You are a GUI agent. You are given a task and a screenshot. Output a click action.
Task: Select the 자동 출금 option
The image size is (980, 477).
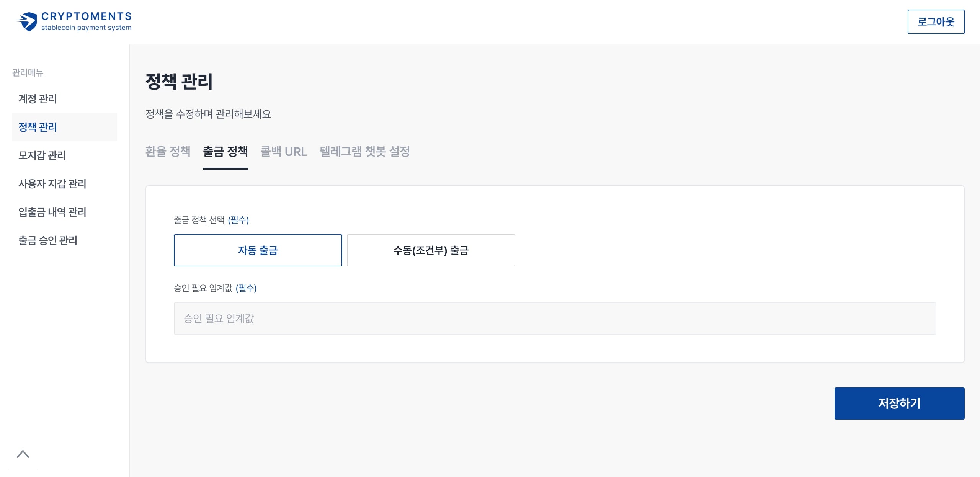pos(258,250)
